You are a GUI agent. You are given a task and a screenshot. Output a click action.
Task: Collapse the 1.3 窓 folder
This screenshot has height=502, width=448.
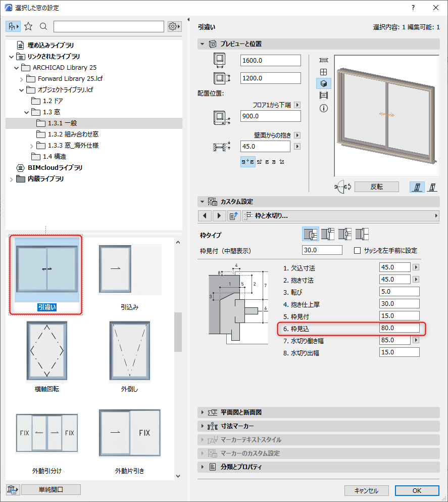pyautogui.click(x=27, y=112)
